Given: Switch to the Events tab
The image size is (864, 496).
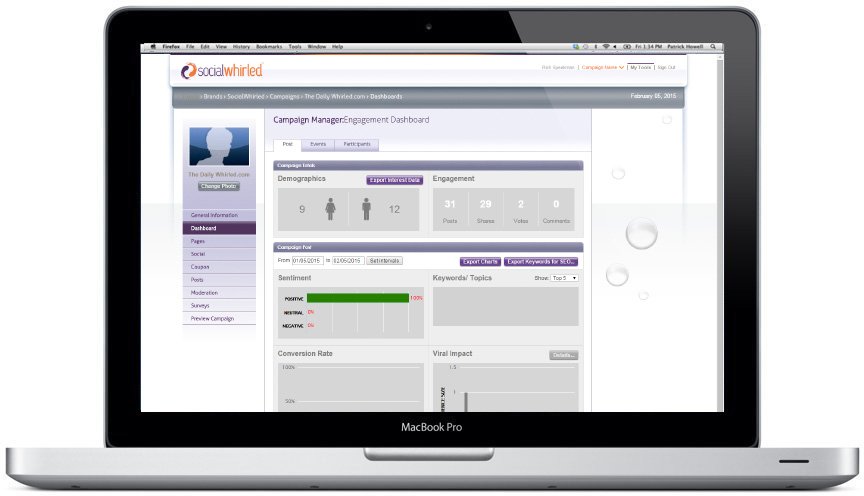Looking at the screenshot, I should click(x=317, y=144).
